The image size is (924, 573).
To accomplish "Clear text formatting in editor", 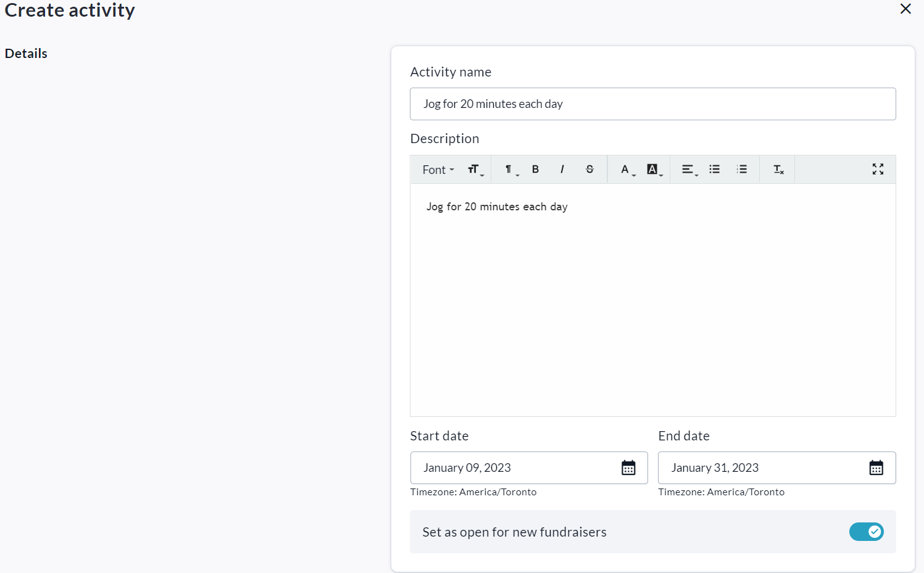I will coord(778,170).
